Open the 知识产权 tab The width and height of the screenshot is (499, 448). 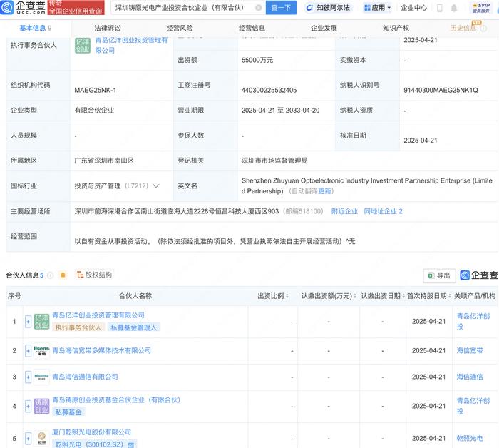pos(396,28)
